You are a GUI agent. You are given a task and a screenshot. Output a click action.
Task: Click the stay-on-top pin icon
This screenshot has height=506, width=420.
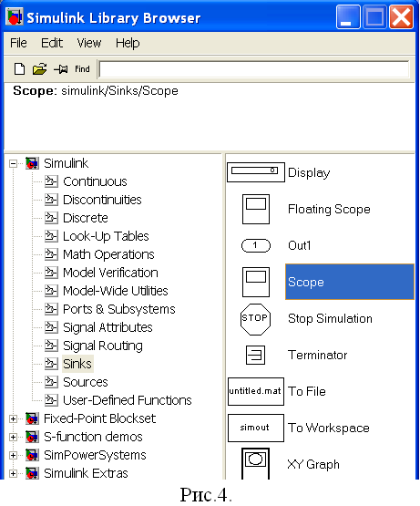[x=61, y=69]
